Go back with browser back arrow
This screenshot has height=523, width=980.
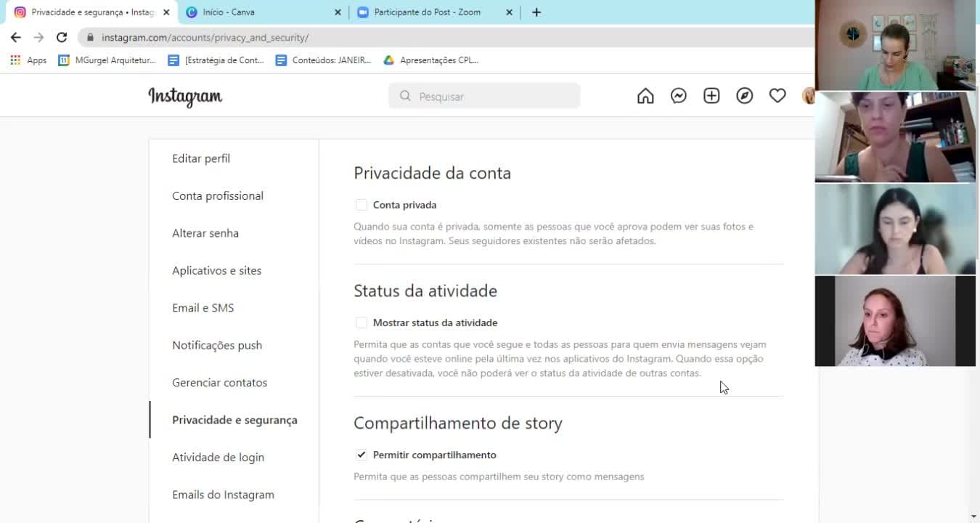click(16, 37)
